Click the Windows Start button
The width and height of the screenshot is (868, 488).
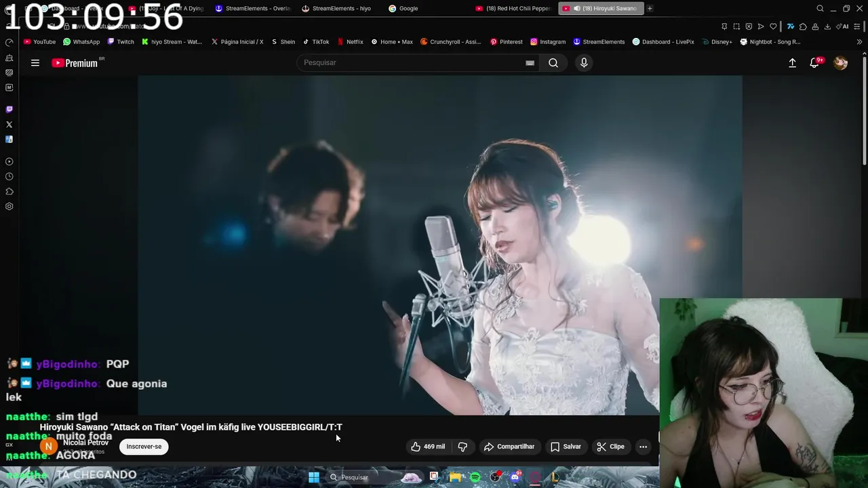pos(314,477)
